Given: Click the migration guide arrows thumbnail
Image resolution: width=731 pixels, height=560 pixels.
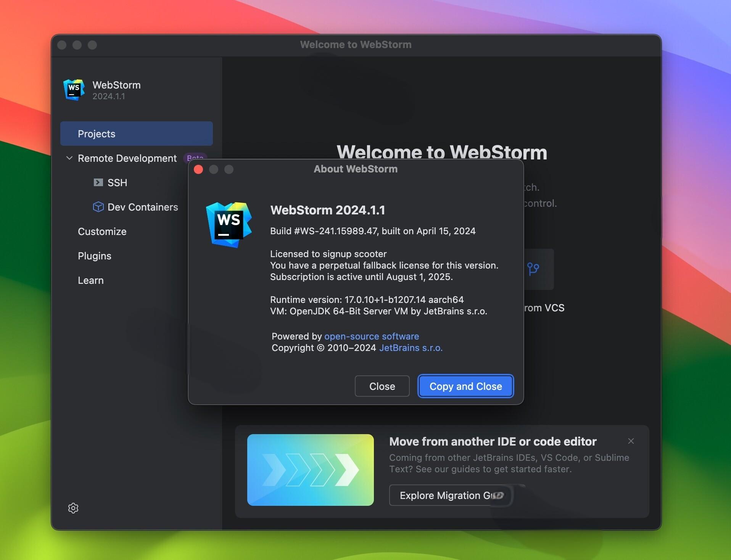Looking at the screenshot, I should pos(310,470).
